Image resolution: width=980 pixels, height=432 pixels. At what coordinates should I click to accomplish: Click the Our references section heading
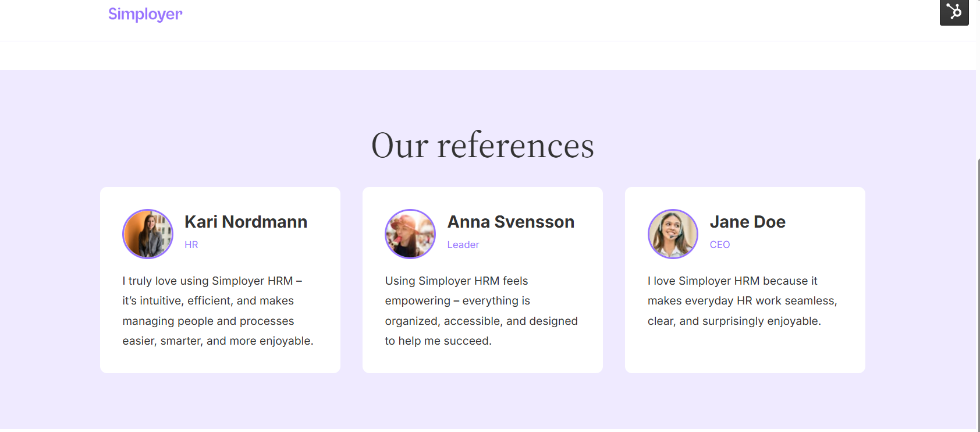pyautogui.click(x=482, y=146)
